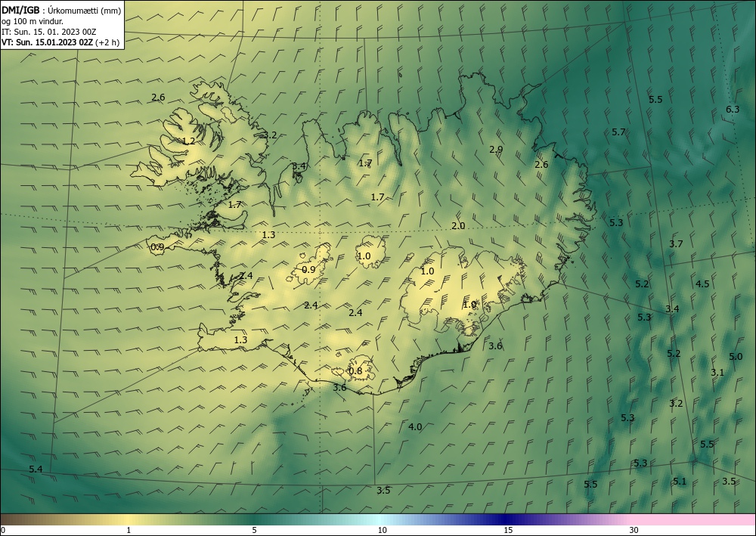Select the 'VT: Sun. 15.01.2023 02Z (+2 h)' line

[60, 42]
